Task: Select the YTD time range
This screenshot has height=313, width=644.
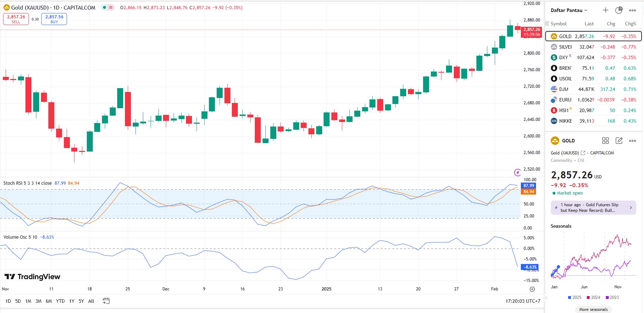Action: click(60, 301)
